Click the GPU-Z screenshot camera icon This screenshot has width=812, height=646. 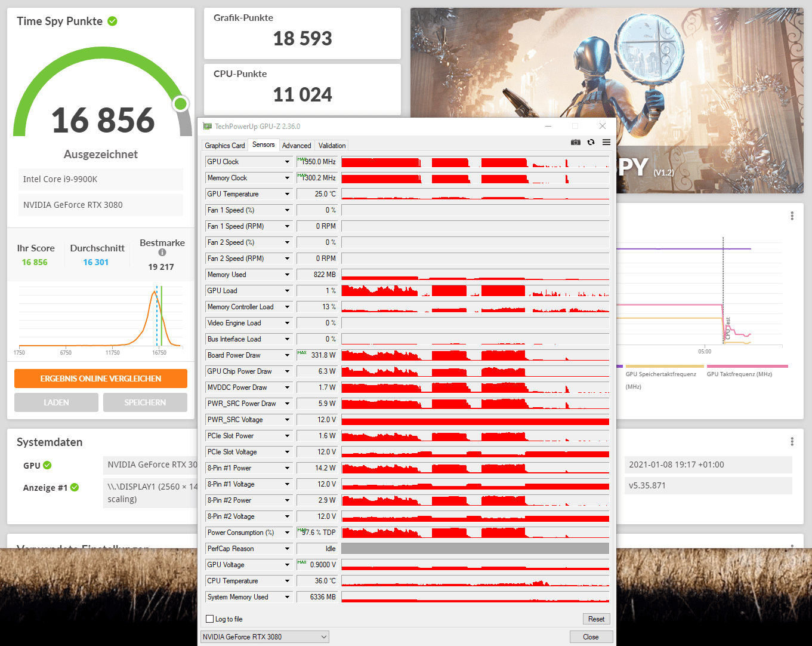point(575,142)
